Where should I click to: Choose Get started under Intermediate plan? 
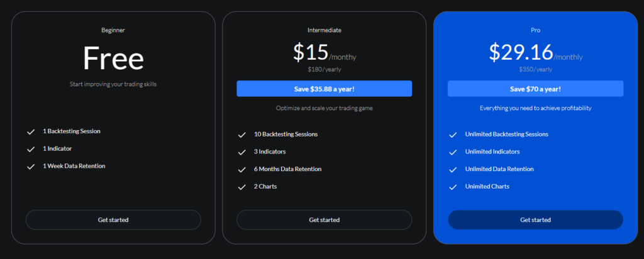pyautogui.click(x=324, y=220)
